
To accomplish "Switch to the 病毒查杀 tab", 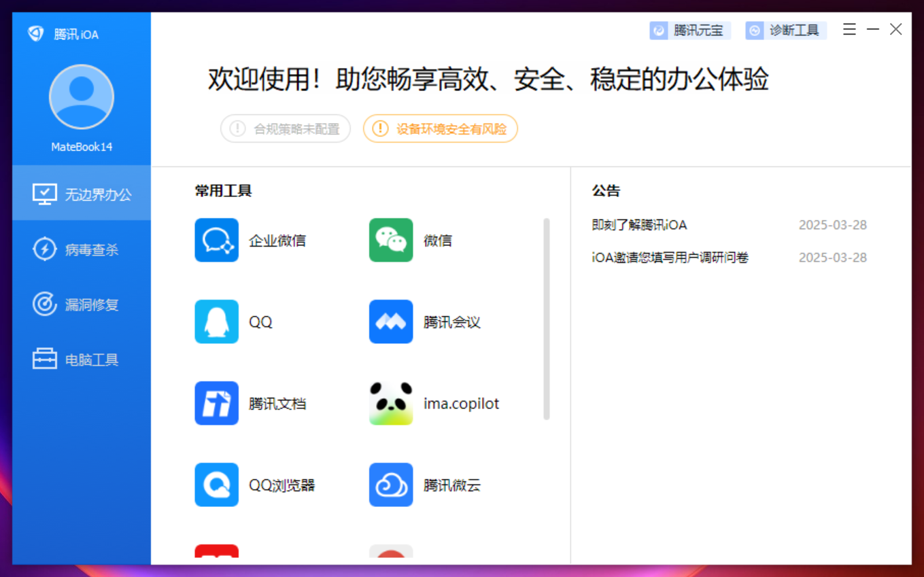I will [x=82, y=249].
